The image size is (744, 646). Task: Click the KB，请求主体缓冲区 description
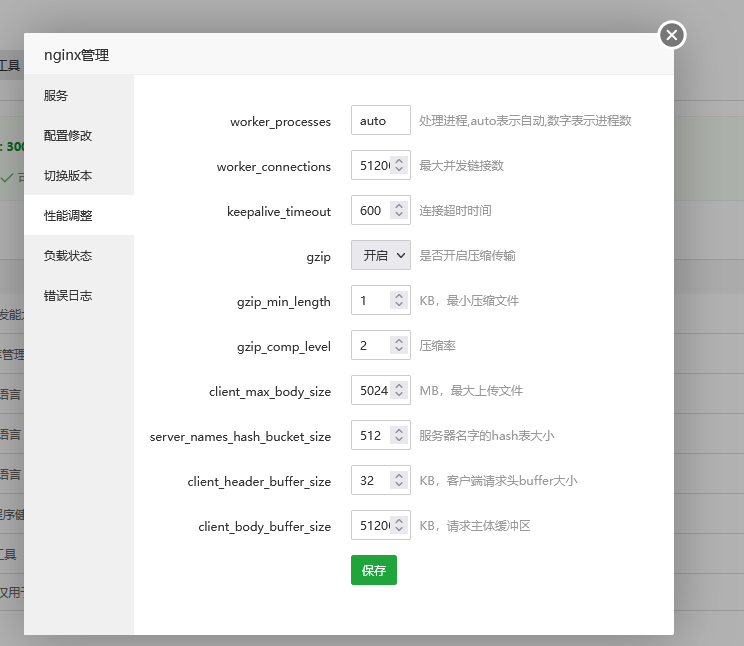(475, 525)
